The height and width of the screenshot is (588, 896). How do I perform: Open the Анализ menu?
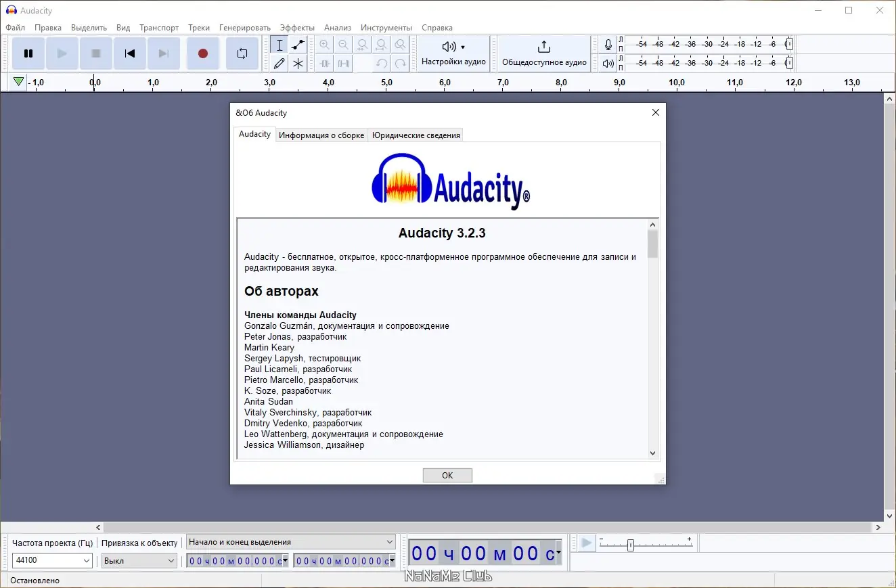338,28
